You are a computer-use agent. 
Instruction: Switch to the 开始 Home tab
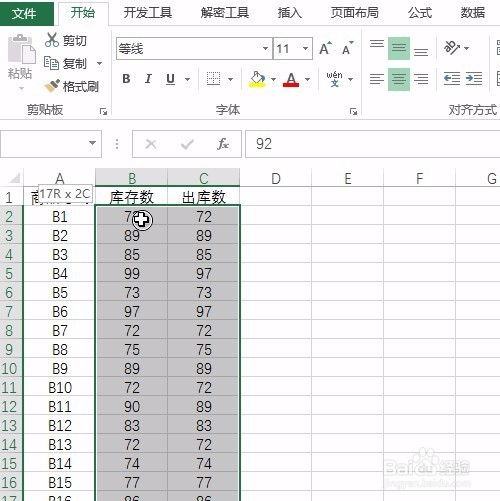[x=83, y=13]
